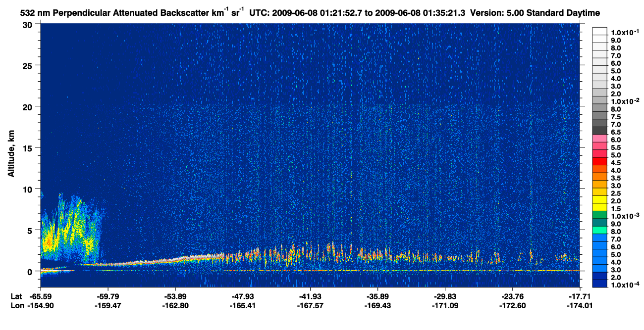Select latitude value -17.71

(580, 296)
